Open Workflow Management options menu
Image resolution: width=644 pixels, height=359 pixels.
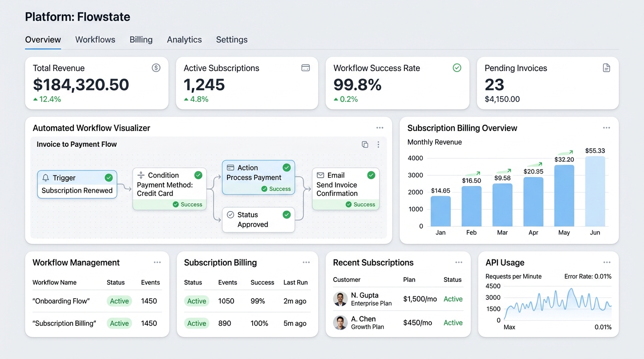point(157,263)
